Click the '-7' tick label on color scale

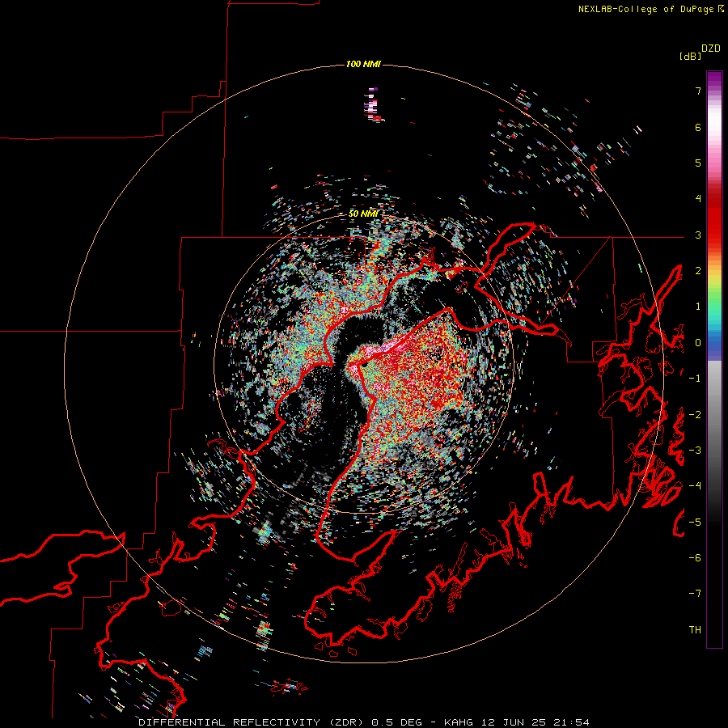coord(695,594)
